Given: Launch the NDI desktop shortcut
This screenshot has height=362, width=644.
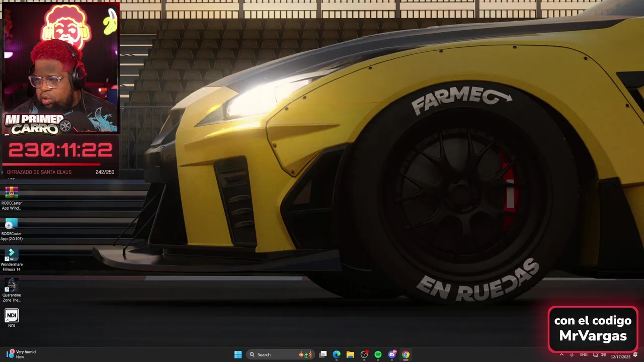Looking at the screenshot, I should (12, 318).
